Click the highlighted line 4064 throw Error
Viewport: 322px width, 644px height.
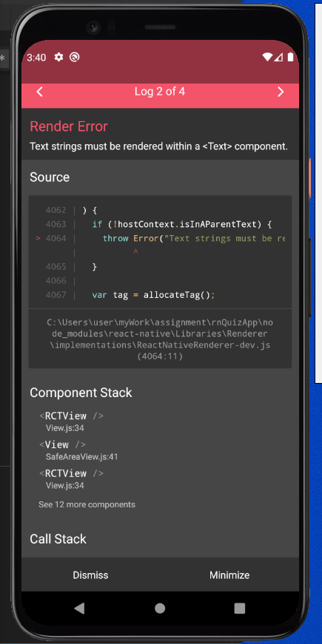click(x=160, y=239)
